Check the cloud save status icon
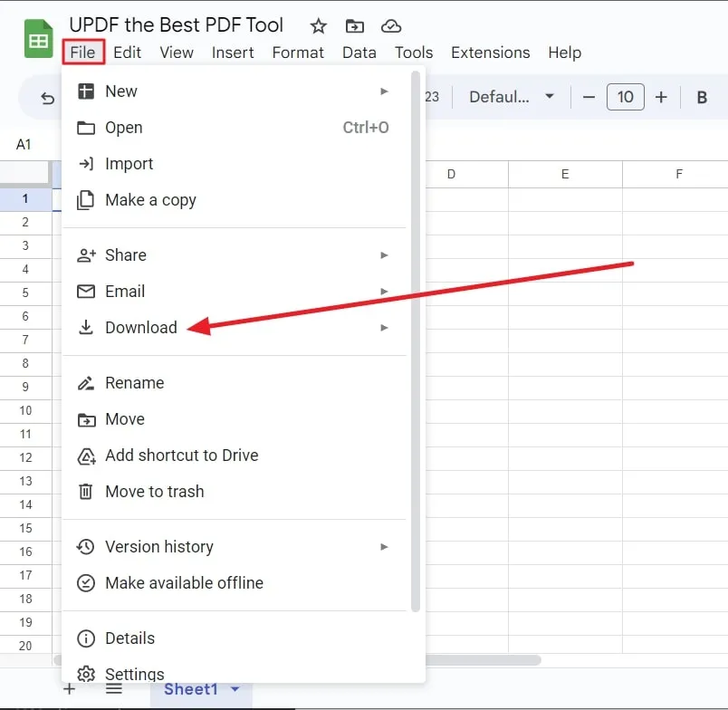The image size is (728, 710). coord(391,26)
